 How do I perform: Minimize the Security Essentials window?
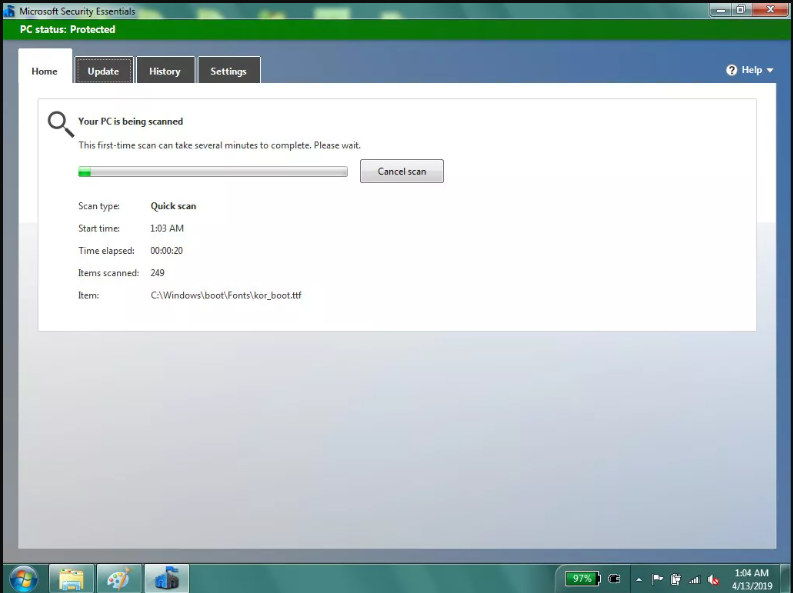[720, 10]
